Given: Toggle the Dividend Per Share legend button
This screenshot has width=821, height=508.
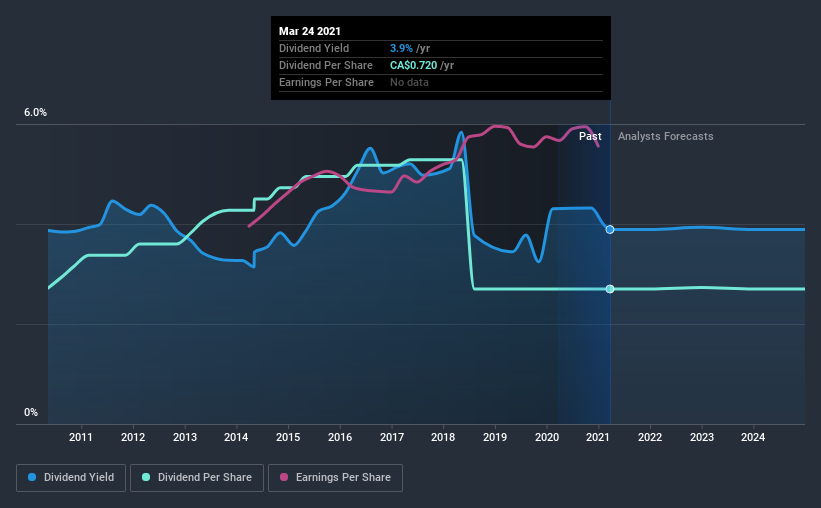Looking at the screenshot, I should 197,478.
